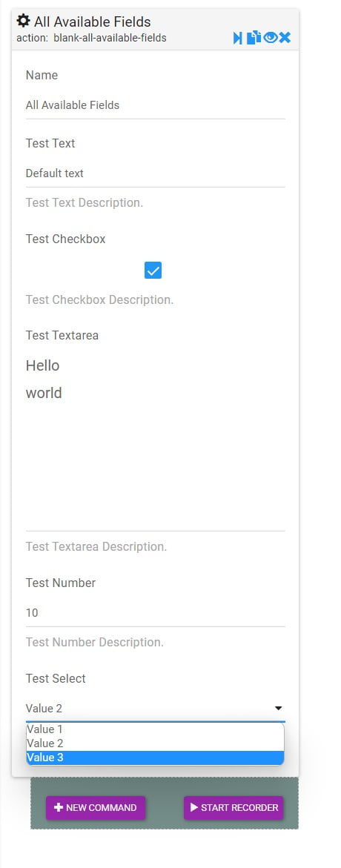Click the Test Select field showing Value 2
Screen dimensions: 341x868
click(x=155, y=708)
